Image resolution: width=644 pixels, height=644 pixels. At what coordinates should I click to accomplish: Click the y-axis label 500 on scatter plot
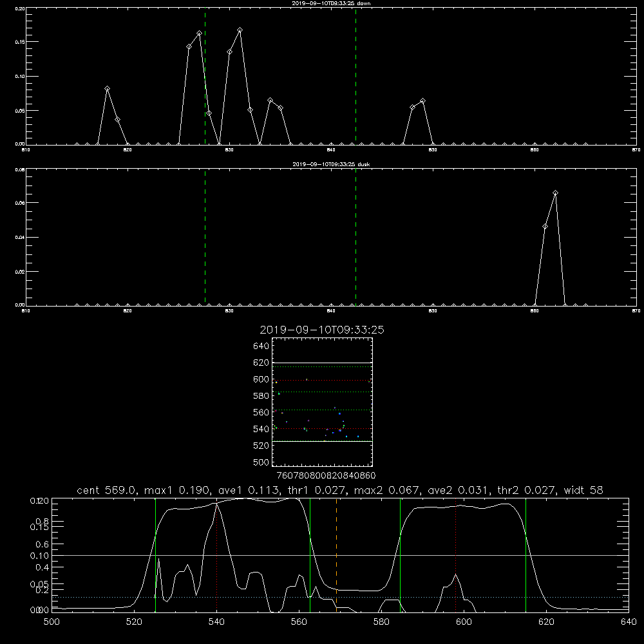pos(261,462)
